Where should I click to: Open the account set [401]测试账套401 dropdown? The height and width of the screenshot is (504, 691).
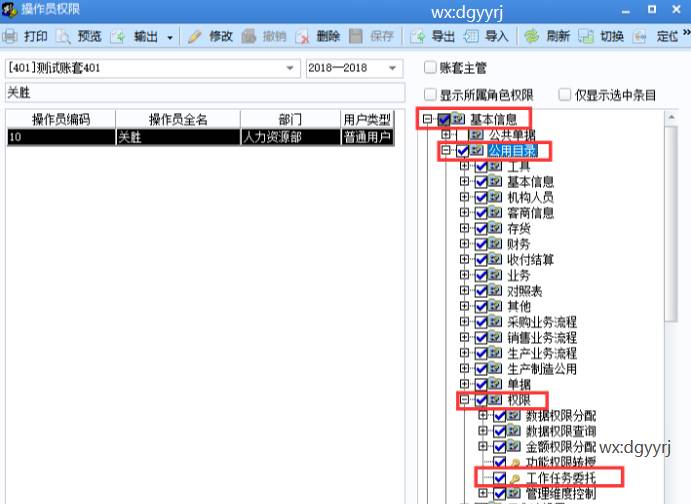[x=291, y=68]
